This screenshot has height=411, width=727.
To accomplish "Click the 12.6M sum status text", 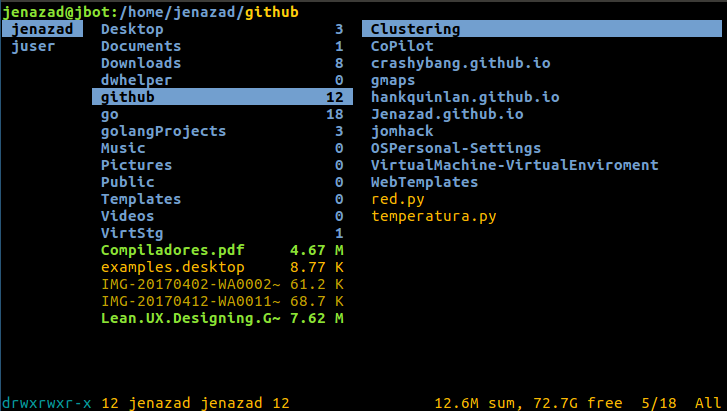I will [478, 403].
